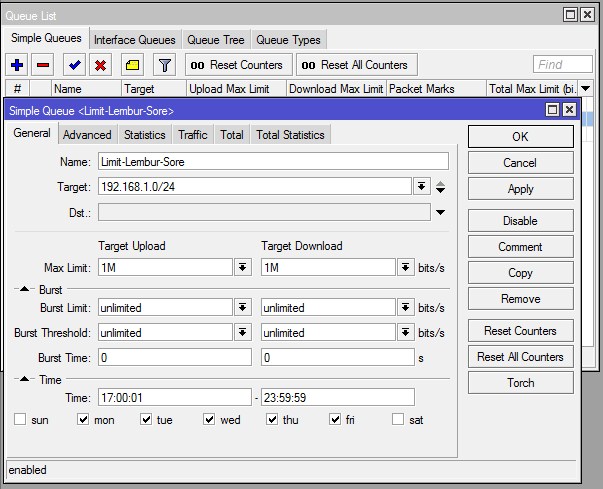Open the Queue Tree tab
This screenshot has height=489, width=603.
(x=216, y=40)
